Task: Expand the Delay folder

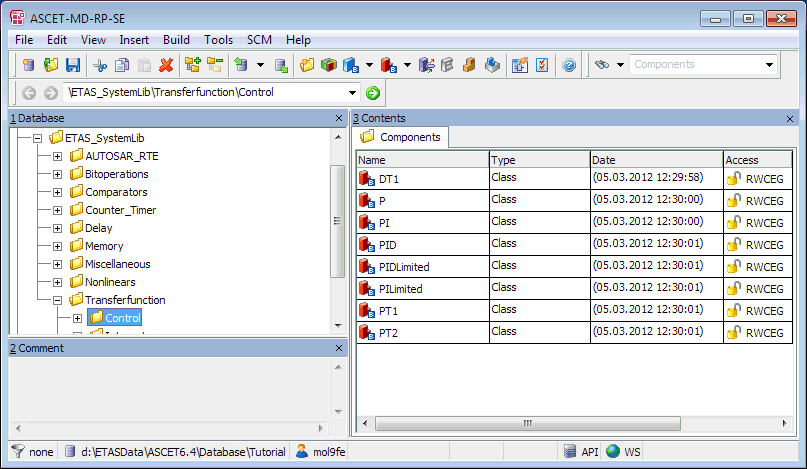Action: tap(57, 229)
